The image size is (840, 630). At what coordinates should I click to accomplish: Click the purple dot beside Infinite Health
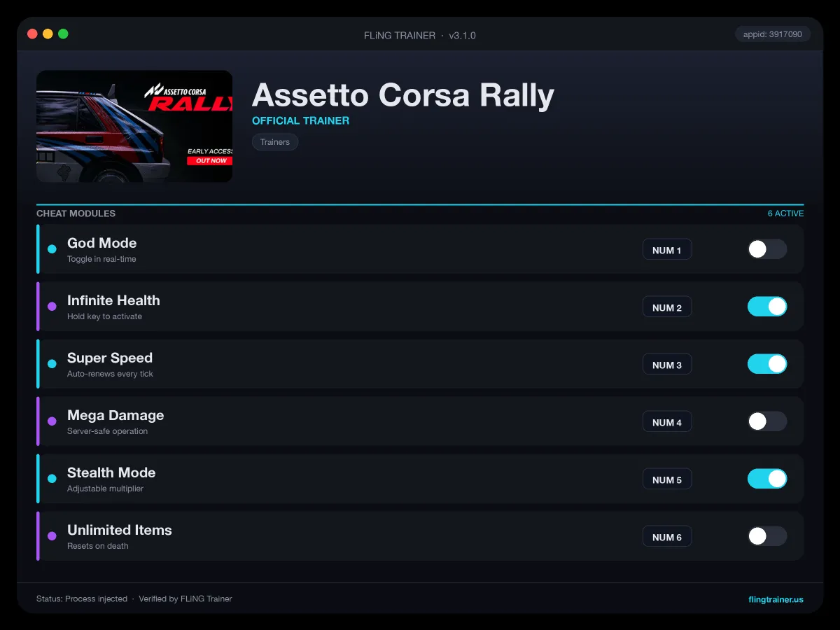52,307
